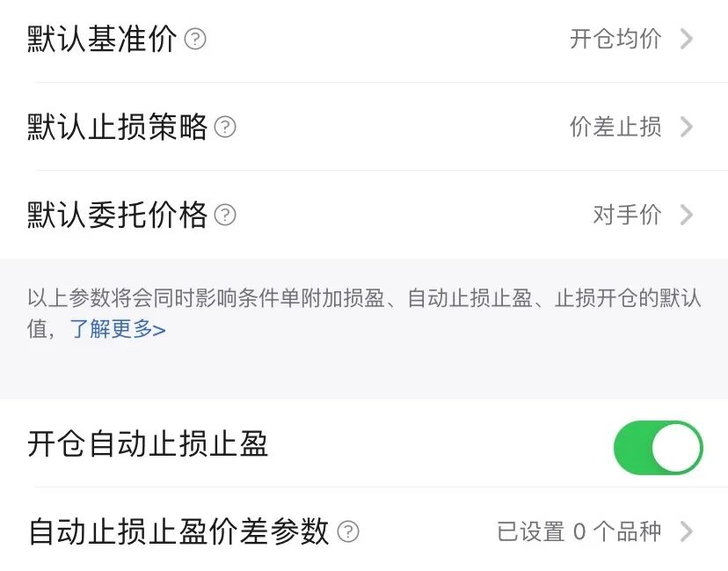Screen dimensions: 728x571
Task: Tap the arrow after 已设置 0 个品种
Action: tap(687, 532)
